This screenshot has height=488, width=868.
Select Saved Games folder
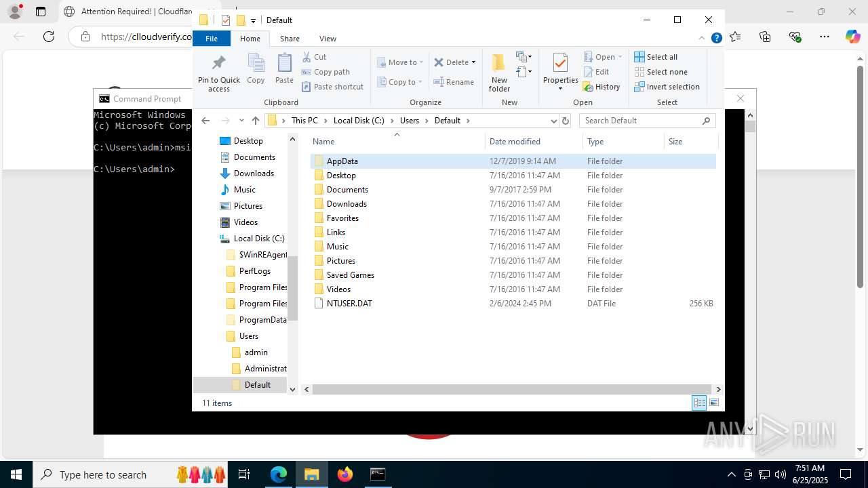point(513,275)
